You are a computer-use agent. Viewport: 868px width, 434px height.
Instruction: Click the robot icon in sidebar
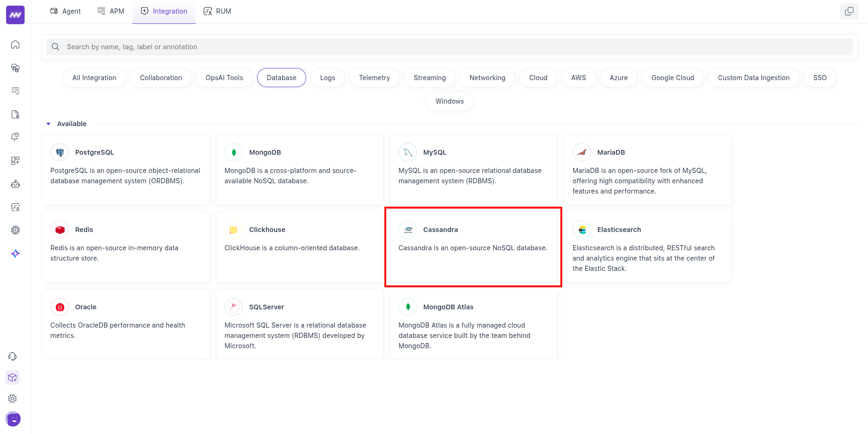15,184
